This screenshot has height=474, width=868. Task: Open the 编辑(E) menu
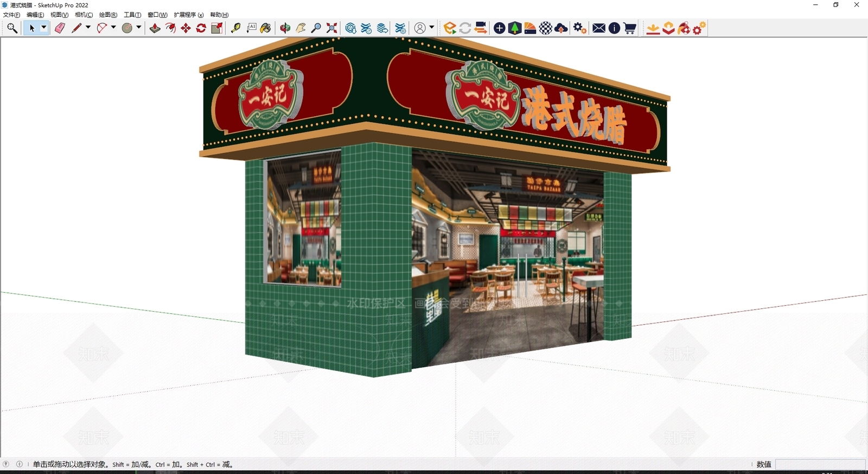35,15
